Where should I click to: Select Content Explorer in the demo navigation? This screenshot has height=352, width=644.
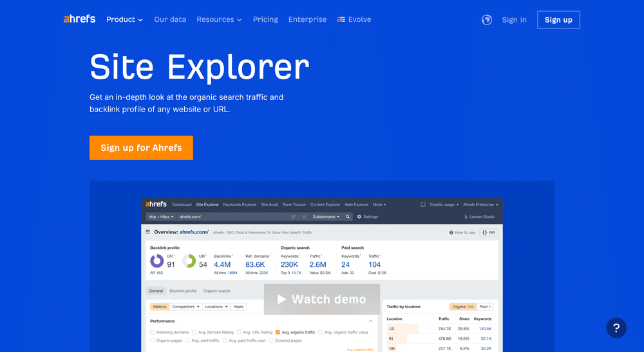[x=325, y=204]
